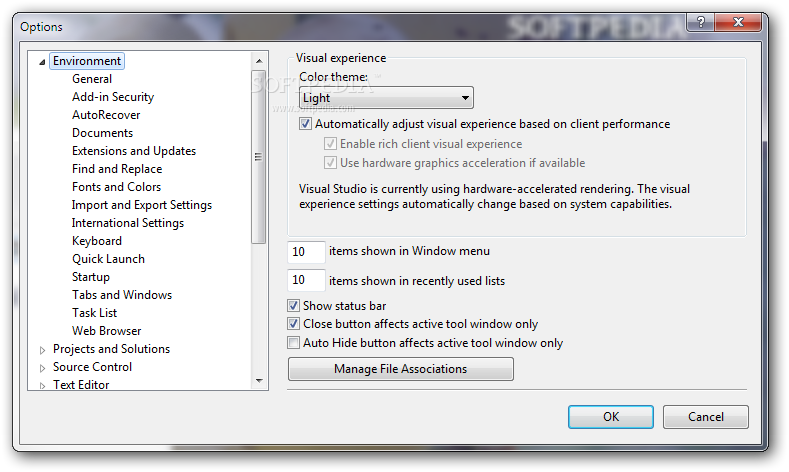
Task: Click the Help question mark button
Action: 700,22
